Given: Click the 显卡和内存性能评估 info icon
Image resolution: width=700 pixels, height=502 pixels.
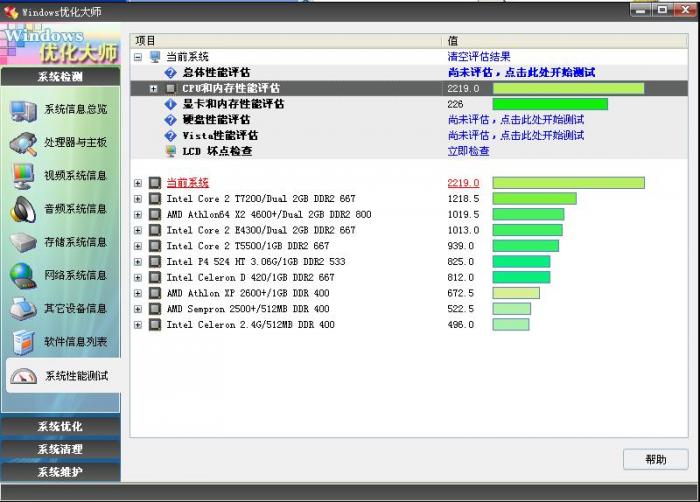Looking at the screenshot, I should (170, 104).
